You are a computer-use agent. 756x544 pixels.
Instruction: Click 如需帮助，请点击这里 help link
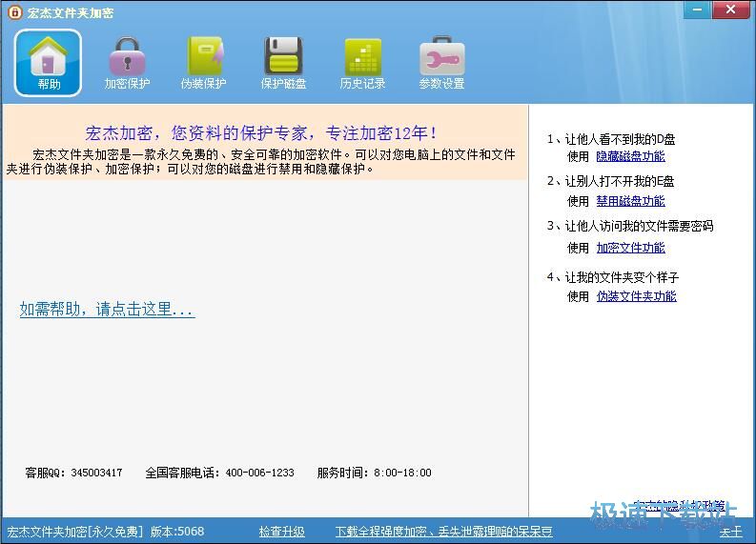[x=107, y=310]
